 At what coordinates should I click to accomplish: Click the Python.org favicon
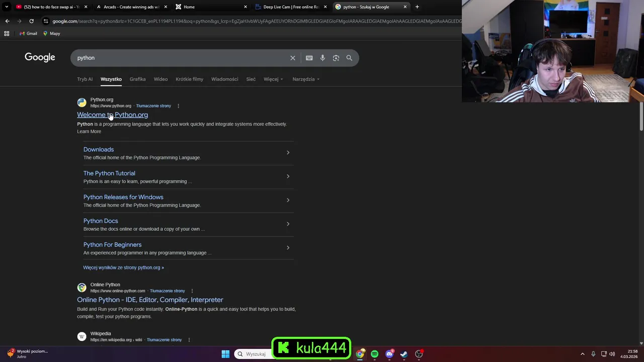pyautogui.click(x=82, y=103)
